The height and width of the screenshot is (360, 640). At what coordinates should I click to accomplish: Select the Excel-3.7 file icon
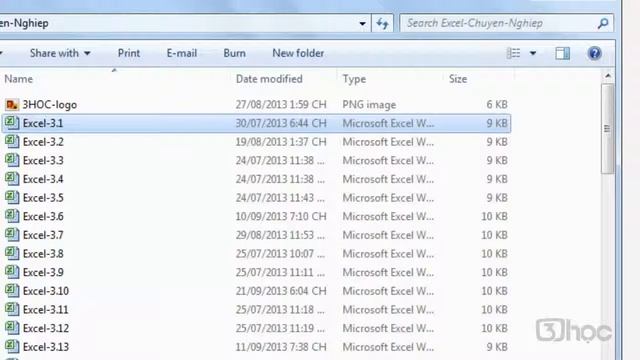click(12, 235)
